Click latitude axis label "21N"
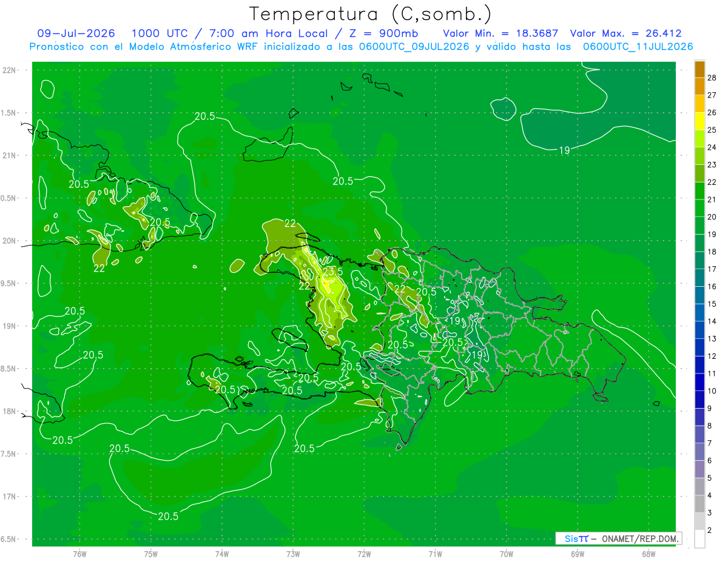Viewport: 728px width, 562px height. pos(8,155)
